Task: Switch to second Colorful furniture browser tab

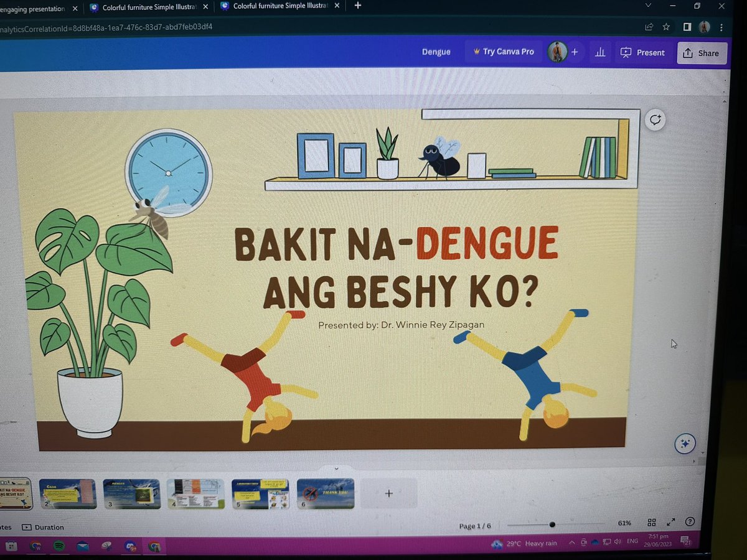Action: click(148, 7)
